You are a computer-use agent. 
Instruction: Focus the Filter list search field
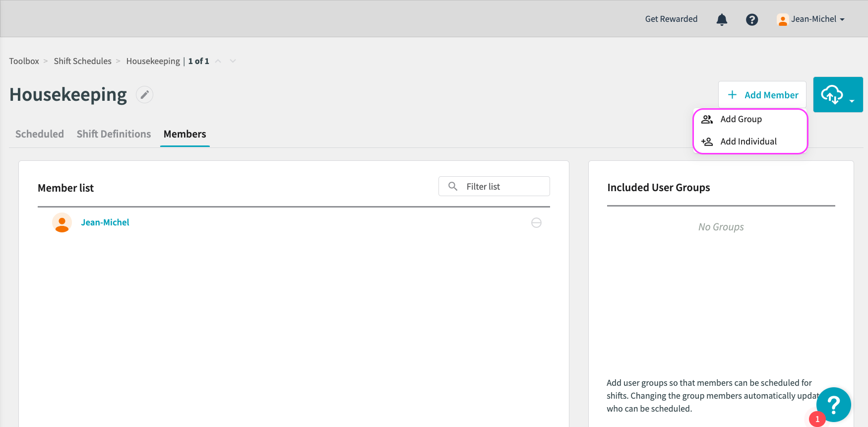[494, 186]
